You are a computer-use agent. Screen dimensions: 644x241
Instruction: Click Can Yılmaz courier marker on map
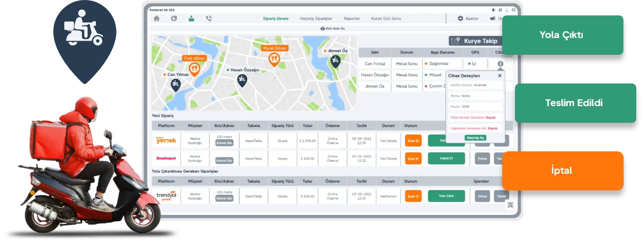click(175, 85)
